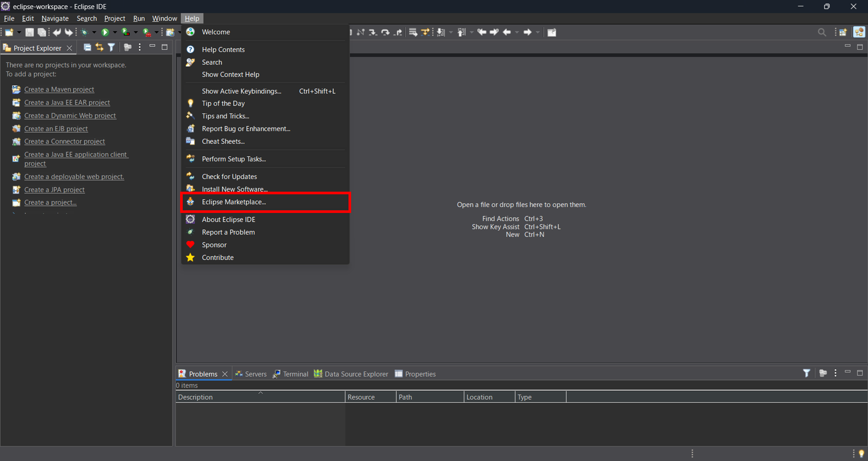Viewport: 868px width, 461px height.
Task: Click the Debug bug icon
Action: coord(85,32)
